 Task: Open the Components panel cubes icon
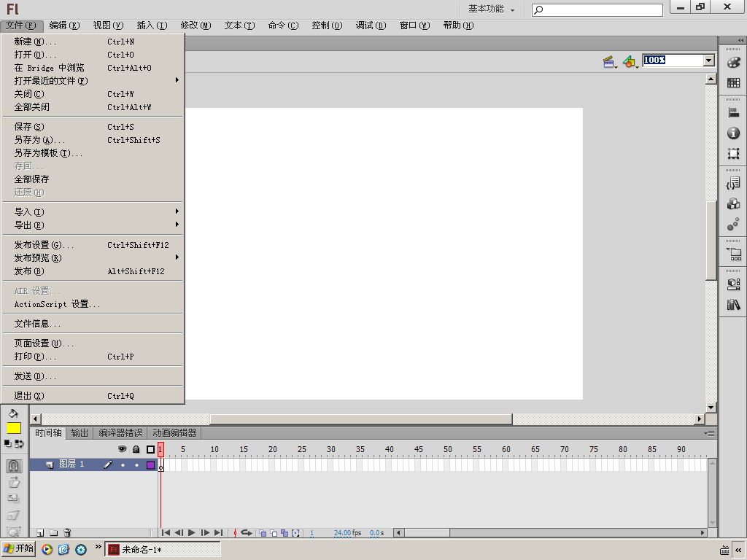733,204
